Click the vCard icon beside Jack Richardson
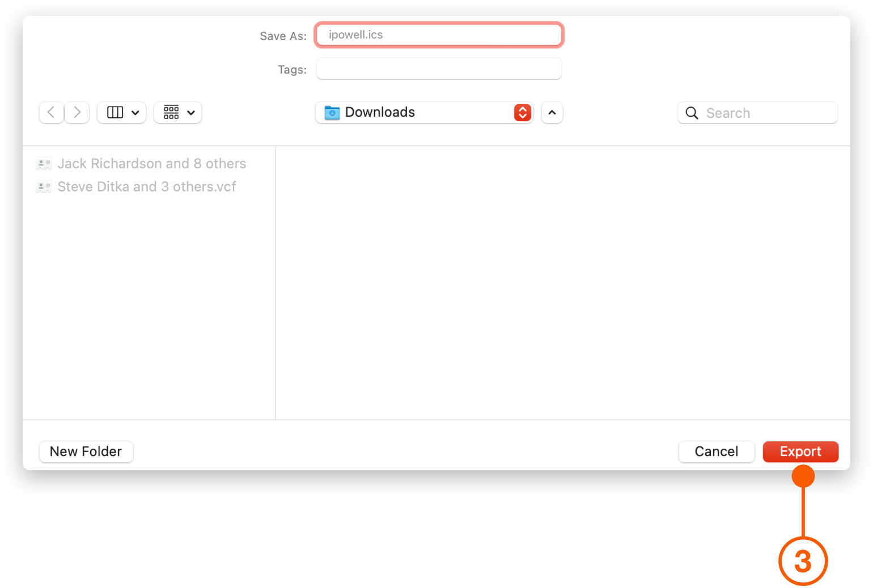Image resolution: width=873 pixels, height=588 pixels. (44, 164)
